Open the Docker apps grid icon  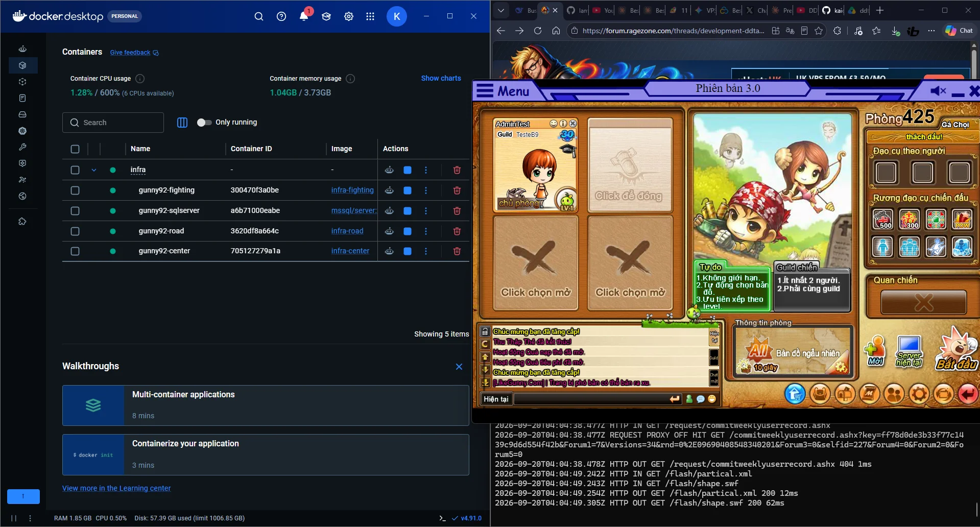pos(370,16)
